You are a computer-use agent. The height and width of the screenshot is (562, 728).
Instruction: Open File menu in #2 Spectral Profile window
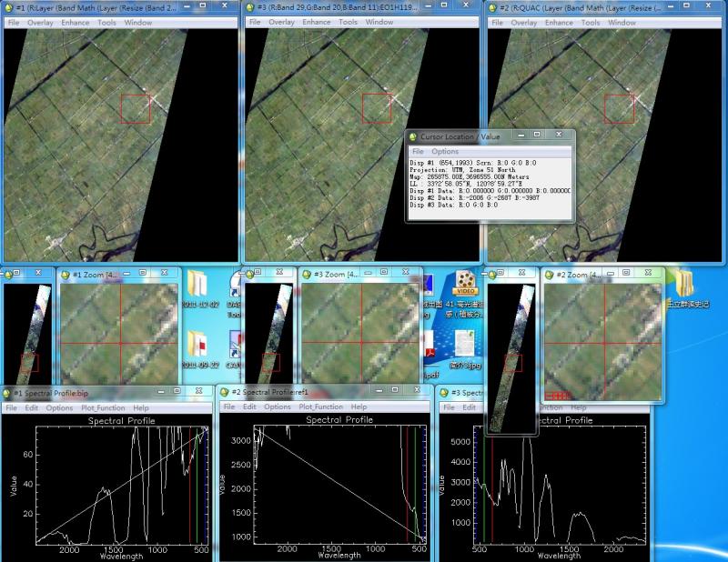(229, 406)
